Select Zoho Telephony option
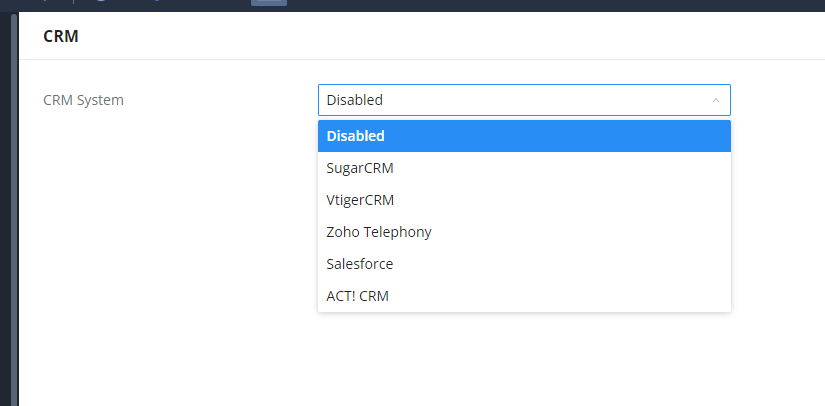 coord(379,232)
